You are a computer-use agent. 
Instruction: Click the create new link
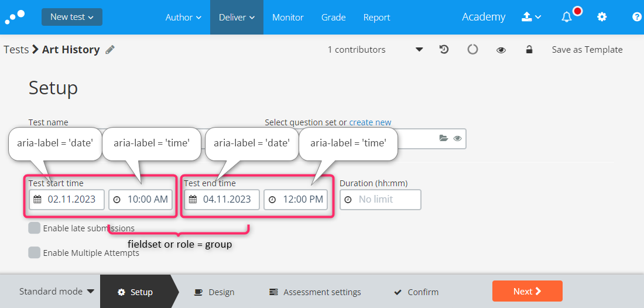[370, 122]
